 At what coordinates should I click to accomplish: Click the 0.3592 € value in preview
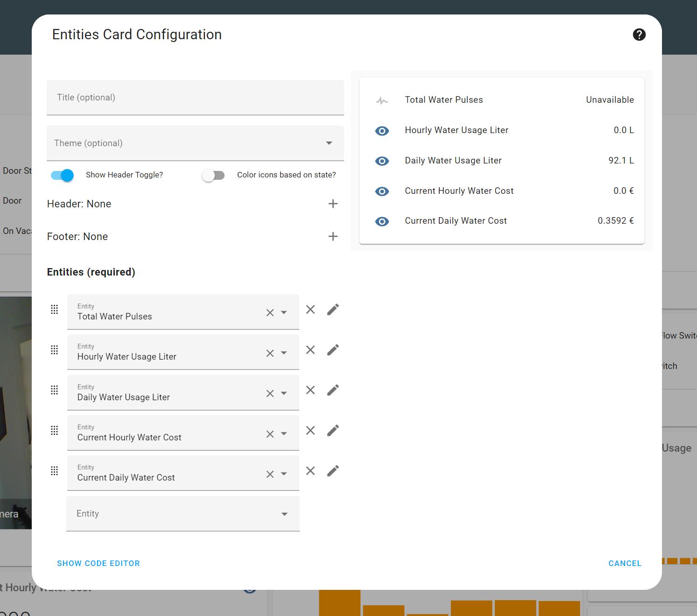pyautogui.click(x=616, y=221)
